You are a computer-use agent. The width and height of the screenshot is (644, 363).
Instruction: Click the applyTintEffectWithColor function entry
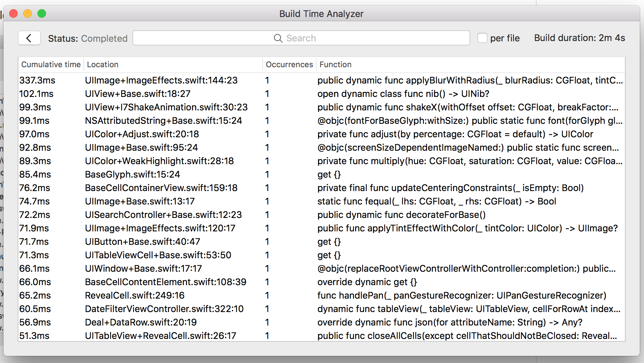coord(467,228)
